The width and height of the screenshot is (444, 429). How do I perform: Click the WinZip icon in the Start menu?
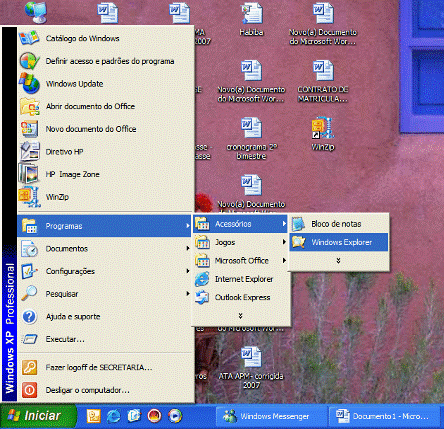tap(29, 197)
